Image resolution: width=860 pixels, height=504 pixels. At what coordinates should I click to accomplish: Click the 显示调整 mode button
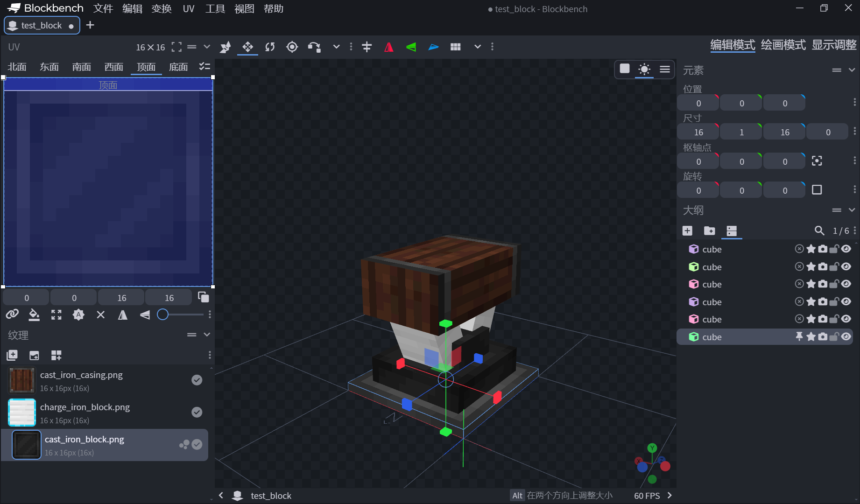point(834,45)
